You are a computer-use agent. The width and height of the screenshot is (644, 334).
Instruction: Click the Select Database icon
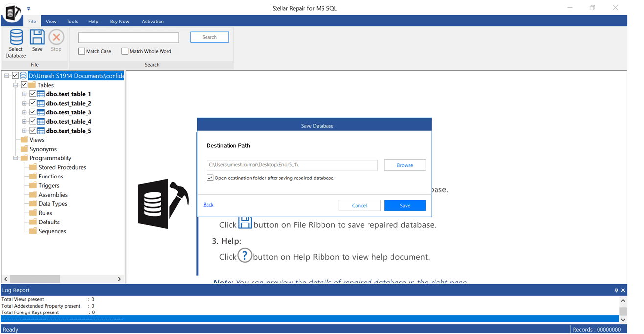pos(16,37)
